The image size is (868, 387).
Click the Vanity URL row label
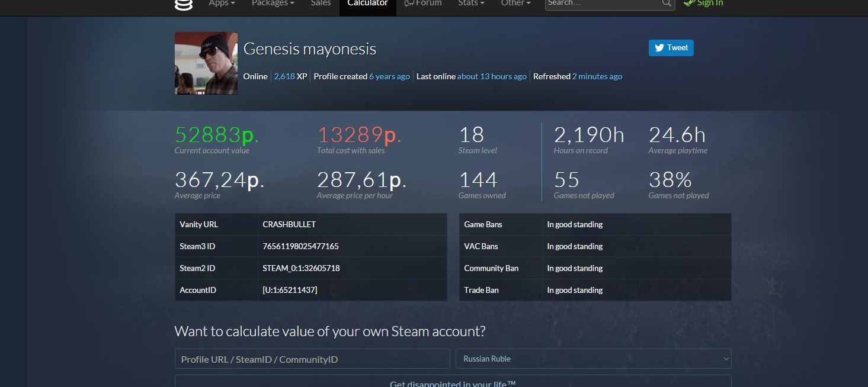[199, 225]
